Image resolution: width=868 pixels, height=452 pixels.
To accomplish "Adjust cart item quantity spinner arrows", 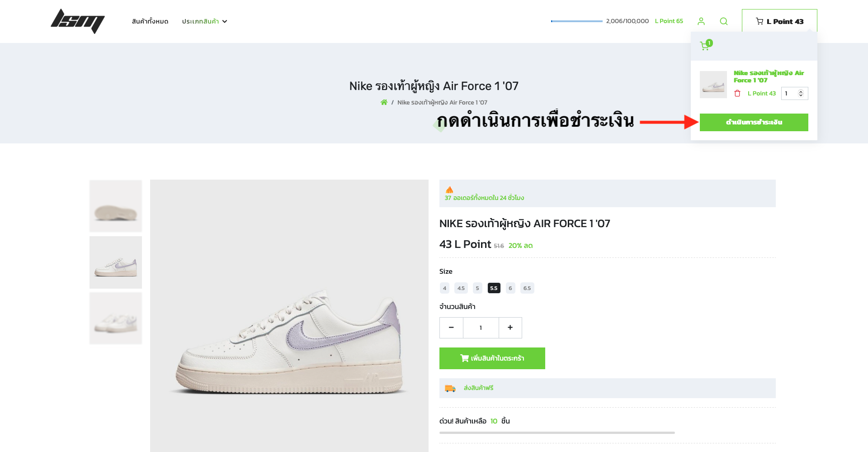I will [801, 93].
